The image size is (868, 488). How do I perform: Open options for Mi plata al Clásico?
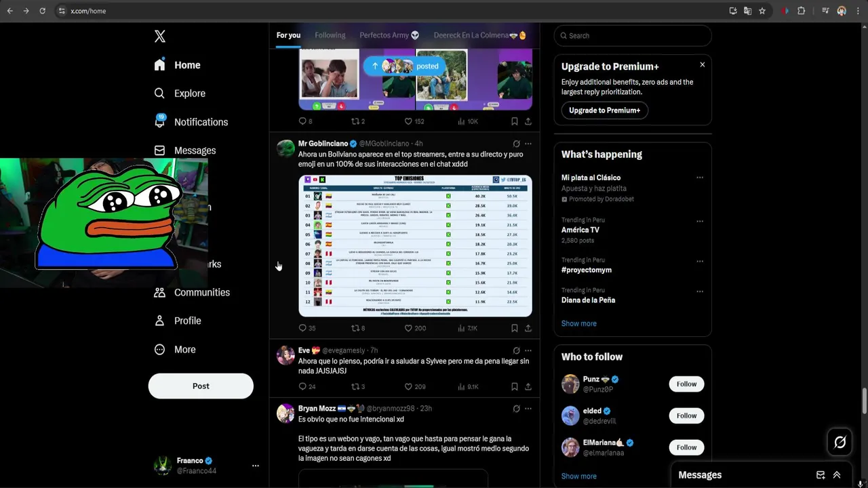coord(700,178)
